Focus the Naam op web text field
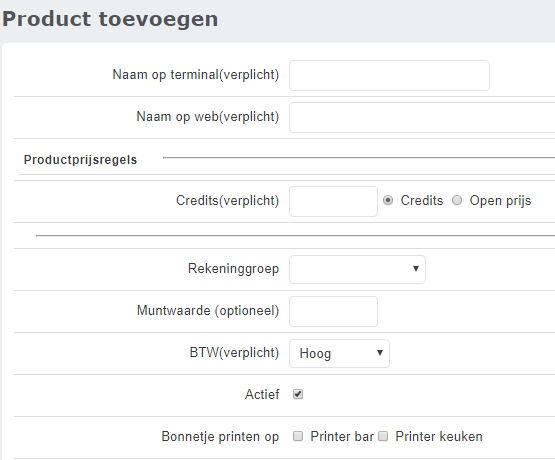This screenshot has width=555, height=460. [x=422, y=117]
